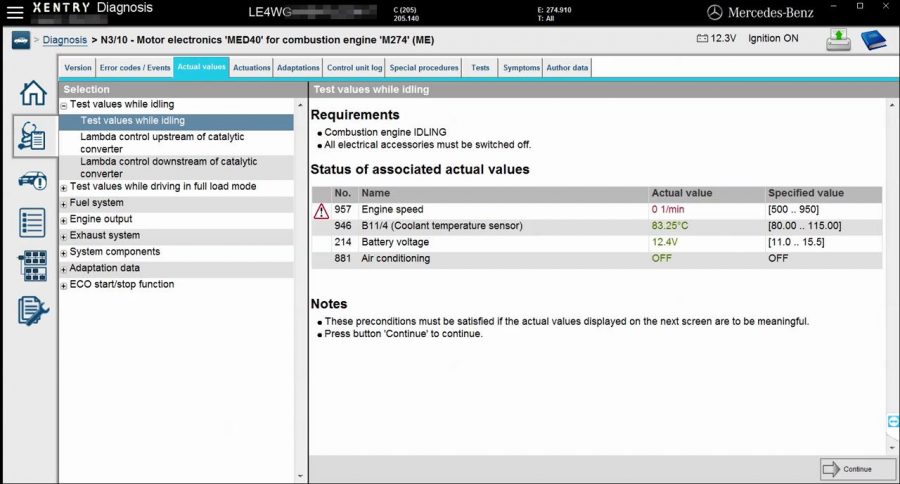Click the warning triangle on Engine speed row

(321, 211)
